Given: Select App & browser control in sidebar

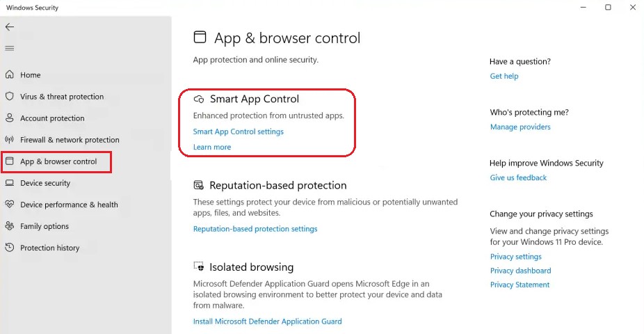Looking at the screenshot, I should (58, 161).
